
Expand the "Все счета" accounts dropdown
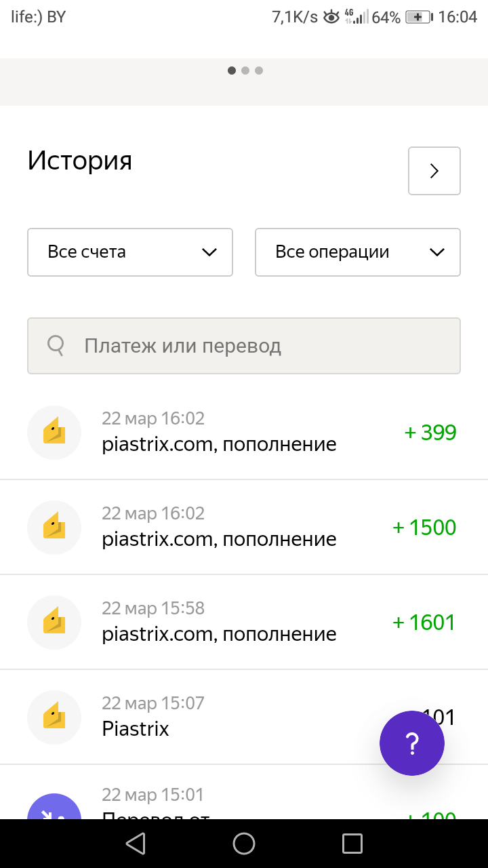click(130, 252)
